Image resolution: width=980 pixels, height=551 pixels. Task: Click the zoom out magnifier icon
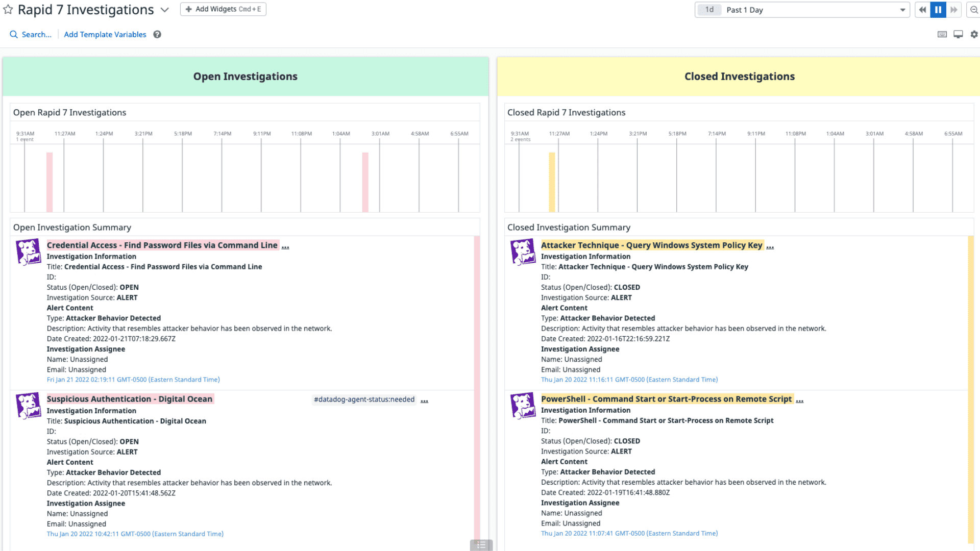coord(973,10)
